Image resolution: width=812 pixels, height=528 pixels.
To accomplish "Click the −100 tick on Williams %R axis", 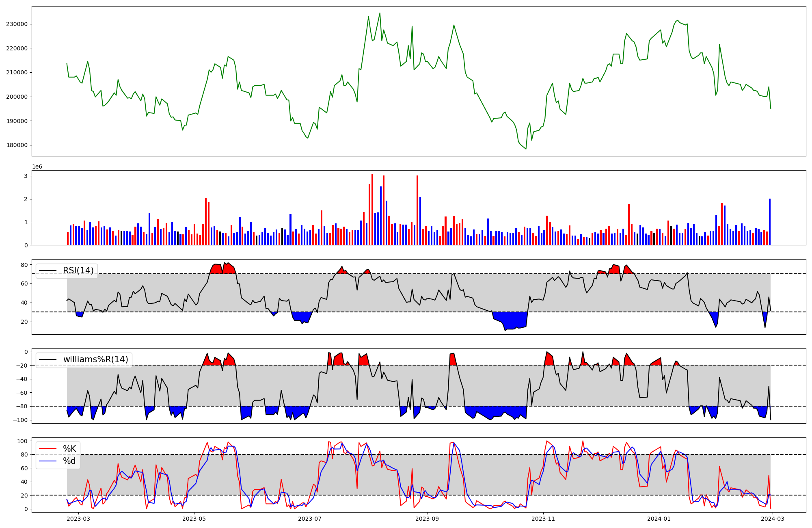I will pos(19,420).
